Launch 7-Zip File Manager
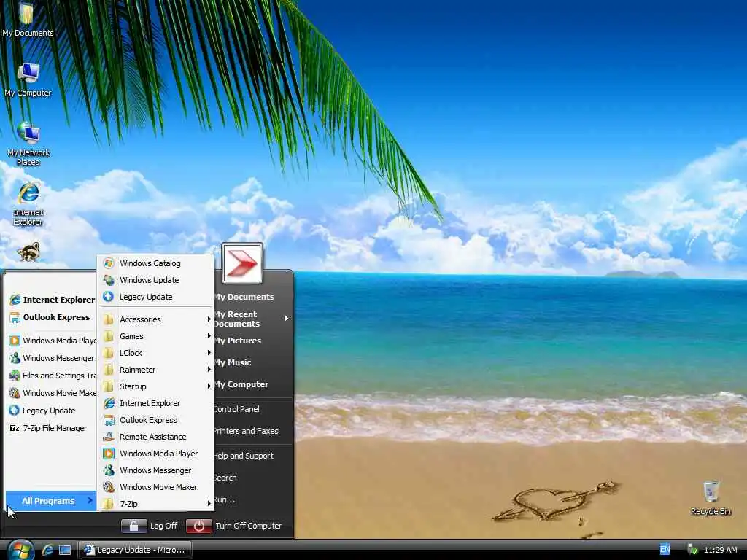 click(x=52, y=428)
